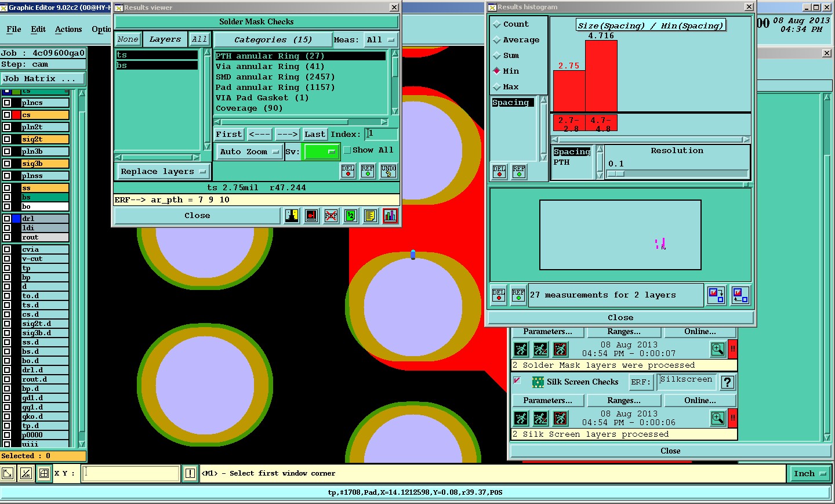This screenshot has height=504, width=835.
Task: Open the Inch units dropdown
Action: pos(809,473)
